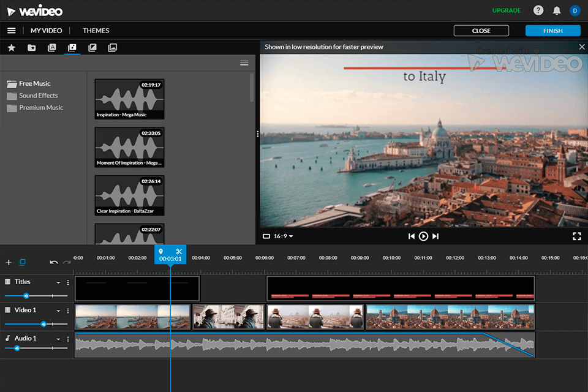The width and height of the screenshot is (588, 392).
Task: Add a new track with plus icon
Action: pyautogui.click(x=9, y=262)
